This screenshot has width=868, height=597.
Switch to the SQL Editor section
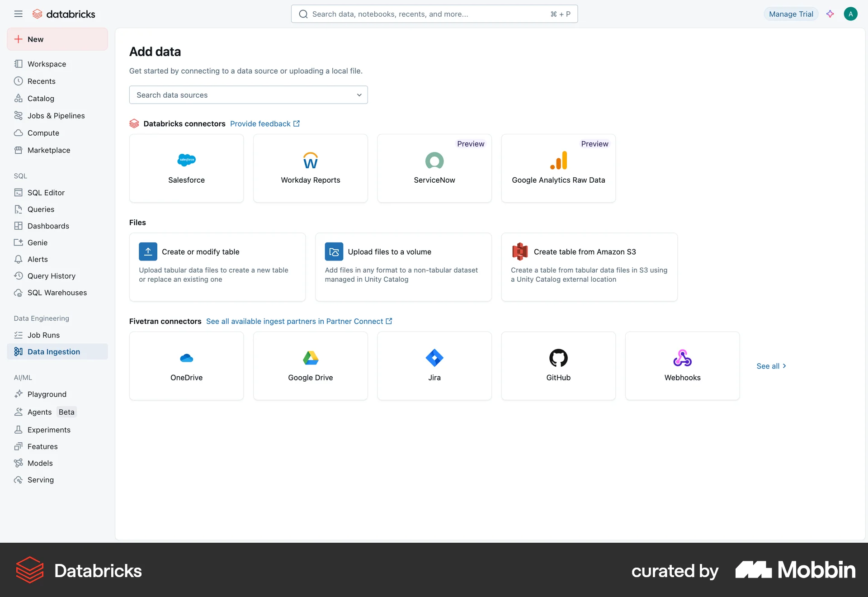tap(46, 192)
